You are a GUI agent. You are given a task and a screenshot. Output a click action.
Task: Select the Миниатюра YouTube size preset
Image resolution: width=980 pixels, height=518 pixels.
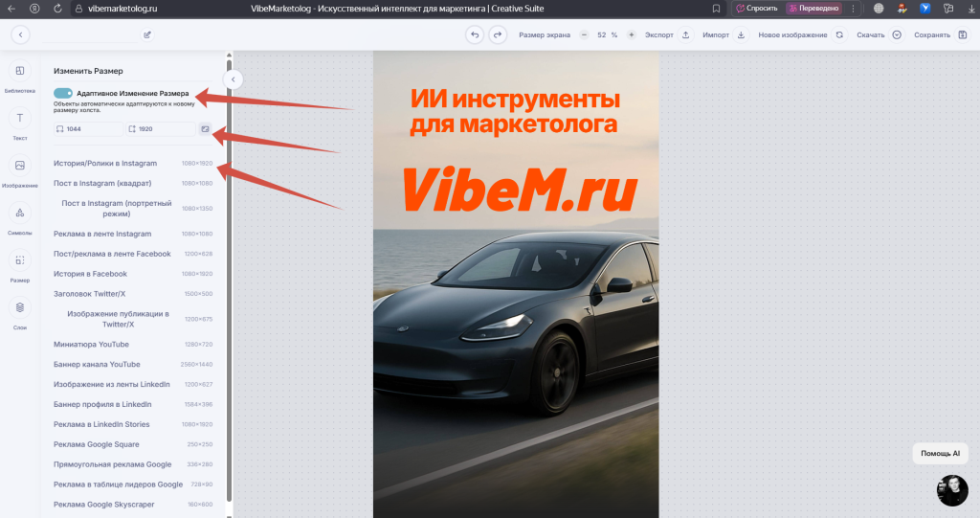pos(91,344)
